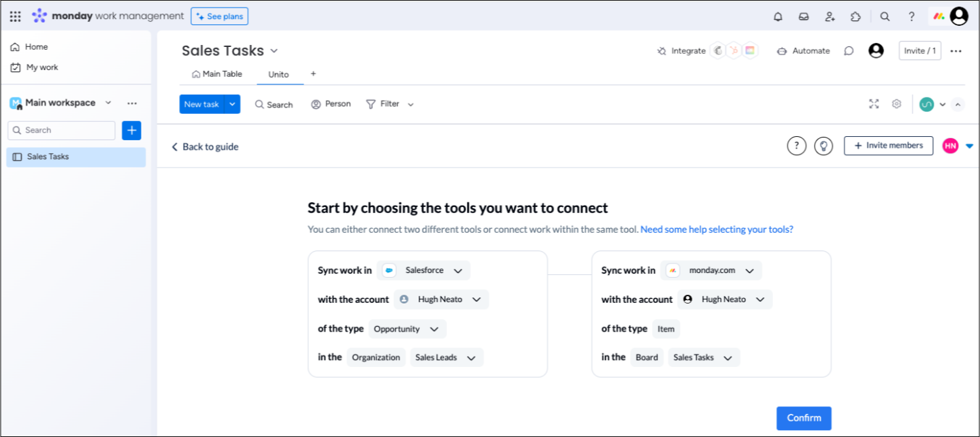Click Invite members button

[x=888, y=146]
